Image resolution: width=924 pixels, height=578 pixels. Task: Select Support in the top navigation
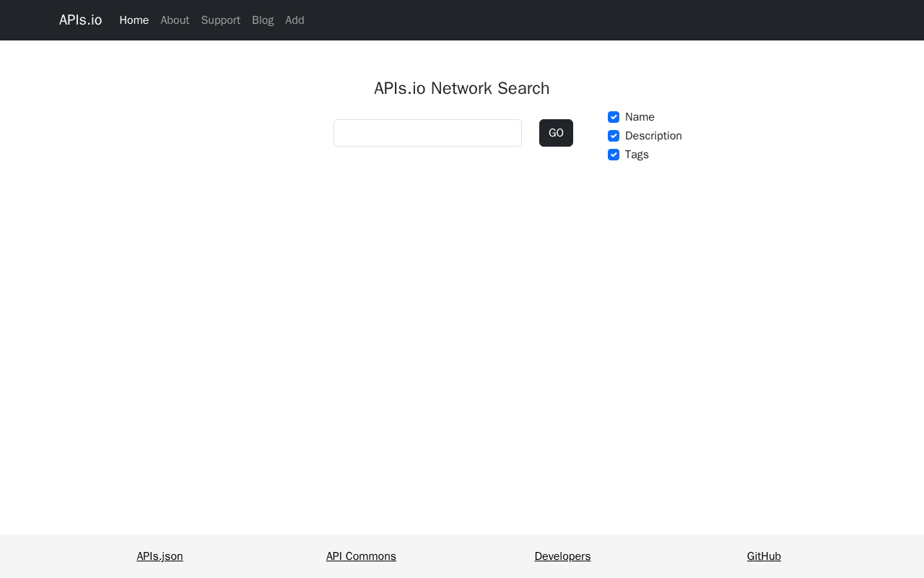click(x=221, y=20)
